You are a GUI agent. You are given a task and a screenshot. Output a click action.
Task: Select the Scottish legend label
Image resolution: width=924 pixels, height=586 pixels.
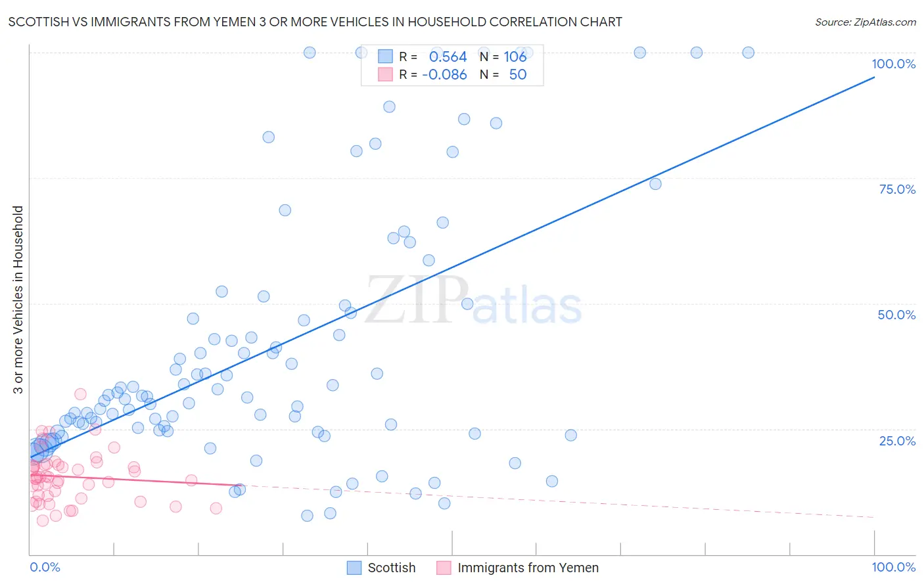click(x=392, y=568)
